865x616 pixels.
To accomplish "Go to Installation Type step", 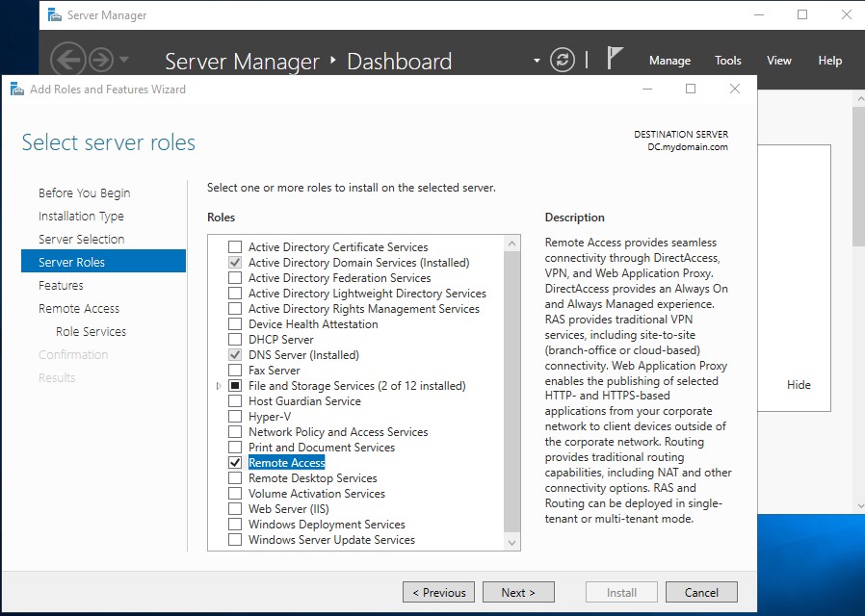I will (x=81, y=216).
